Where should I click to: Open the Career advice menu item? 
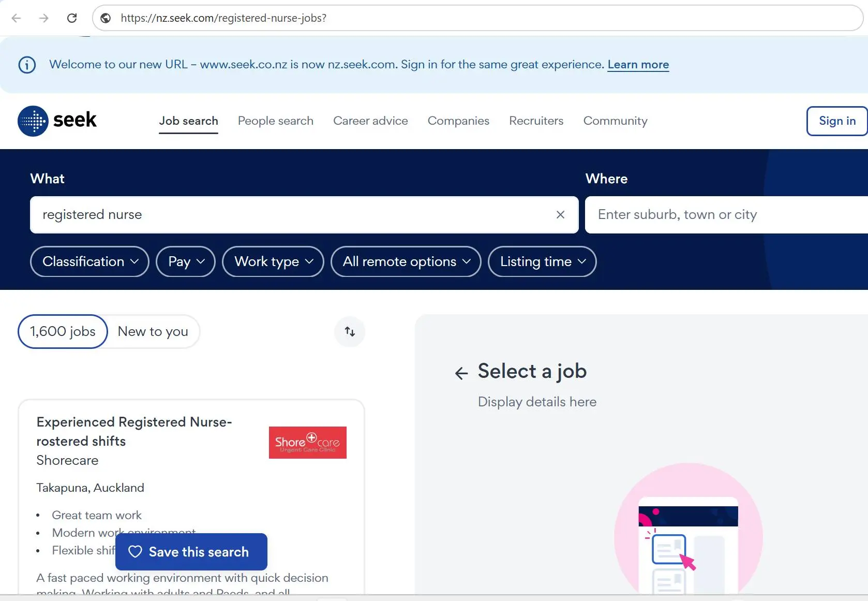click(370, 121)
